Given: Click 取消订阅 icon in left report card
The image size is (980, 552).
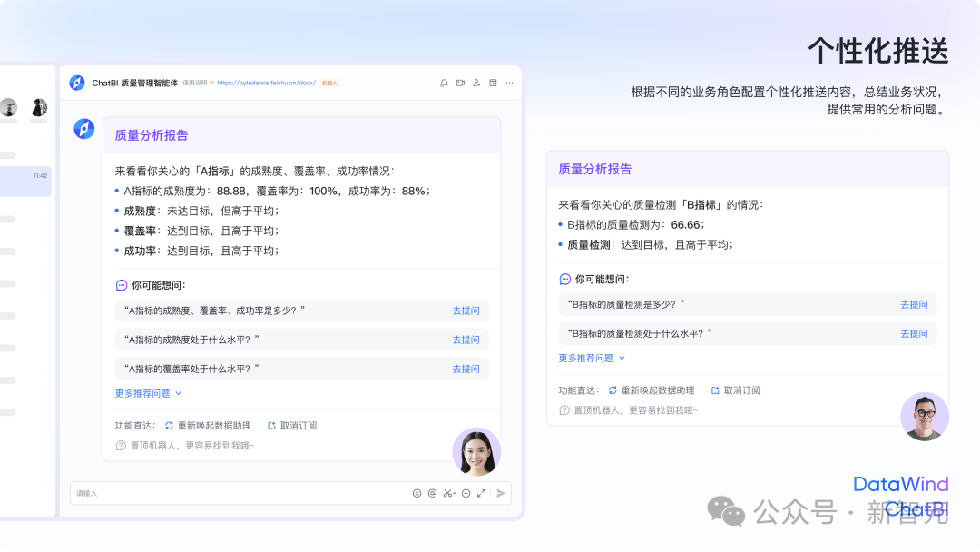Looking at the screenshot, I should 272,426.
